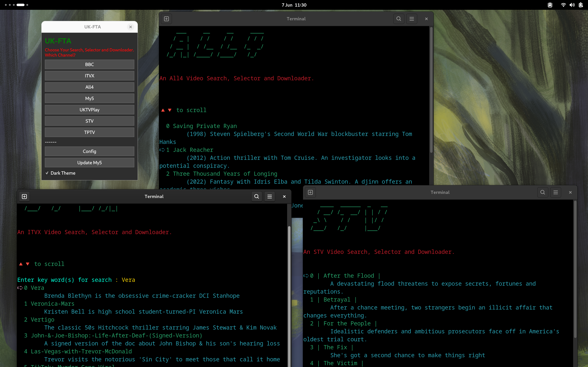Click the clipboard indicator in top bar
Screen dimensions: 588x367
pyautogui.click(x=550, y=5)
